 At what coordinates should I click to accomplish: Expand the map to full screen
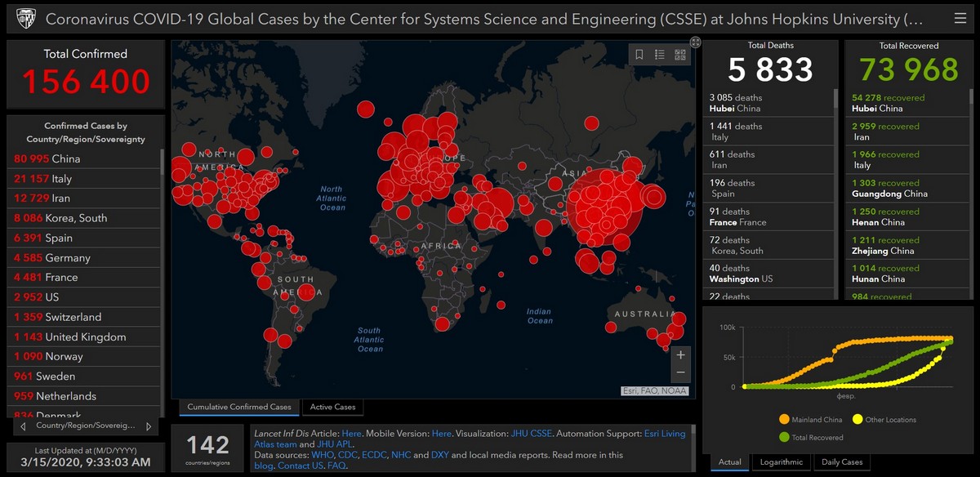click(695, 42)
